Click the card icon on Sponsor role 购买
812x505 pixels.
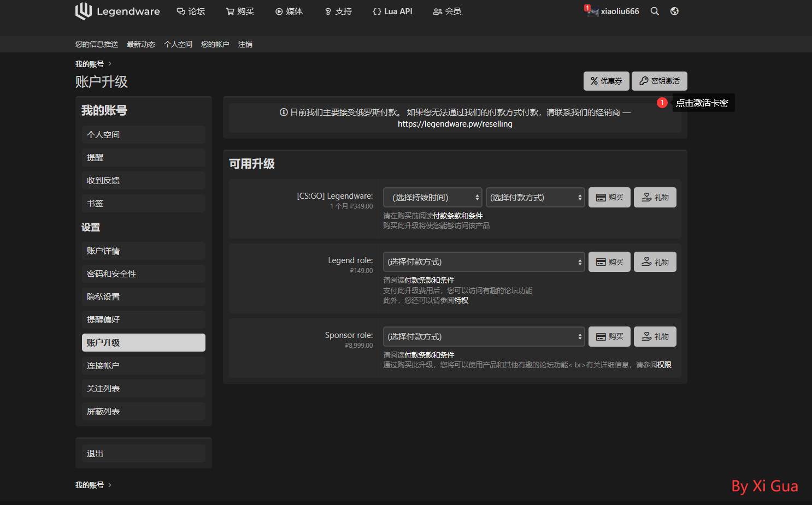tap(600, 336)
